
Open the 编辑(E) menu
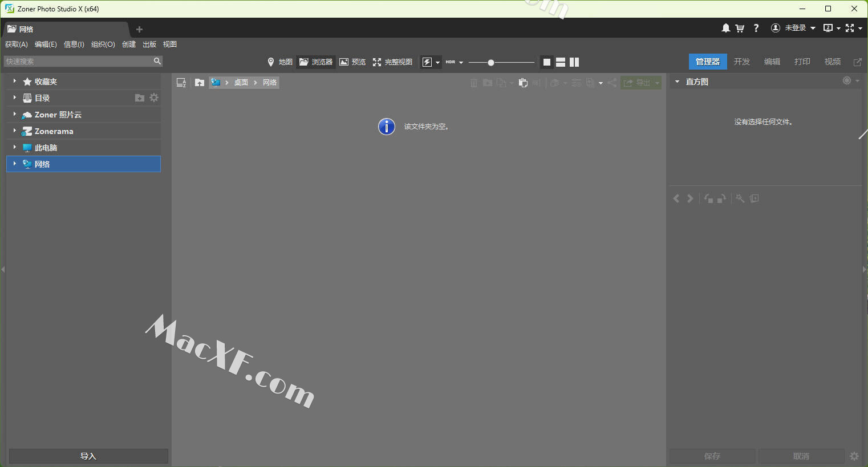point(46,44)
